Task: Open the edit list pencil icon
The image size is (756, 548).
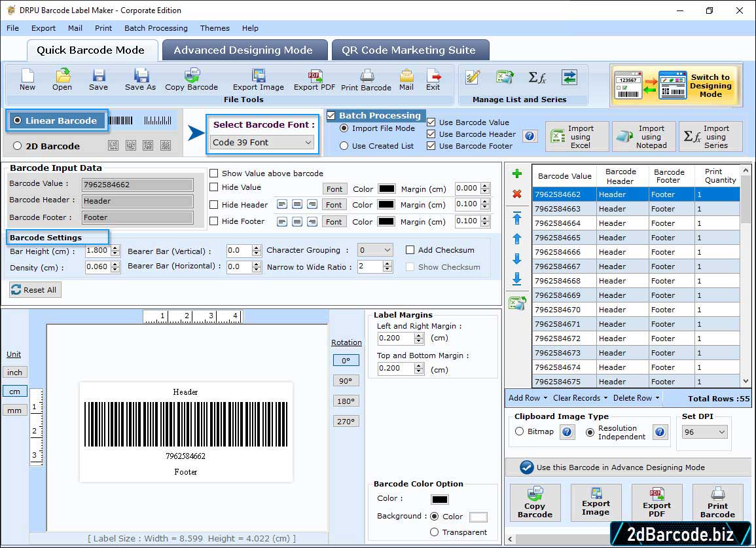Action: click(x=473, y=77)
